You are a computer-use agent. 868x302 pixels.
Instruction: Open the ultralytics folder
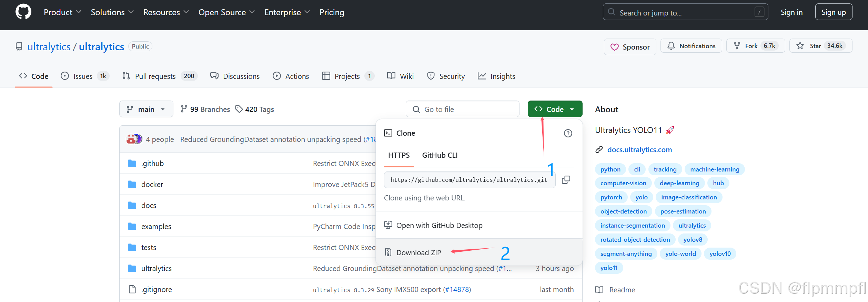click(157, 268)
